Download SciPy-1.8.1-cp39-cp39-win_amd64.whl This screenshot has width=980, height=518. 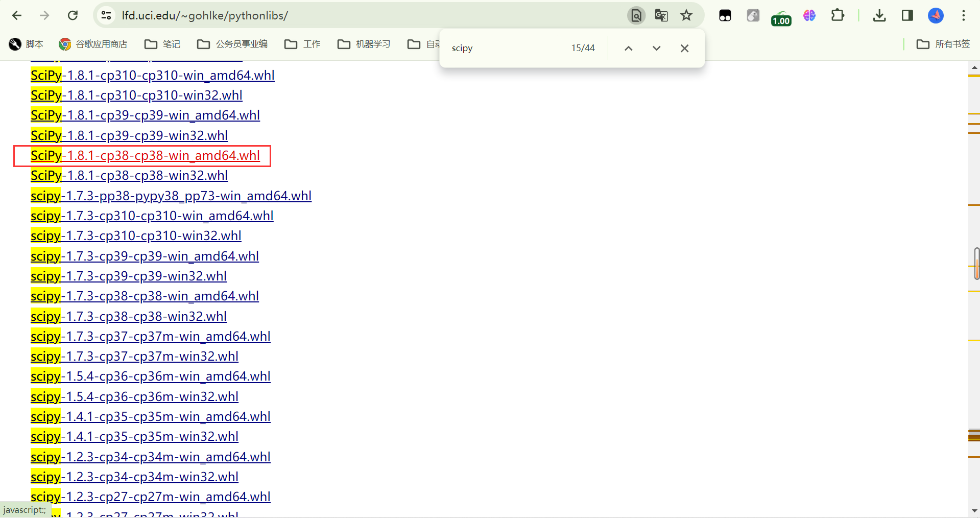(x=145, y=115)
